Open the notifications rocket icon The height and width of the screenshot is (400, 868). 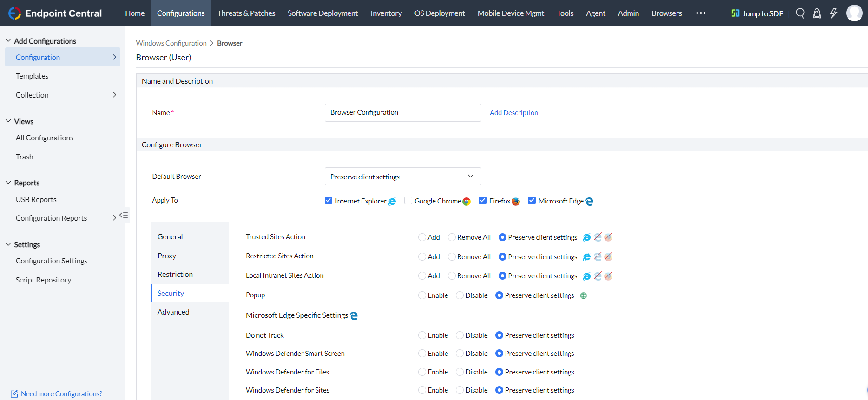[x=816, y=13]
